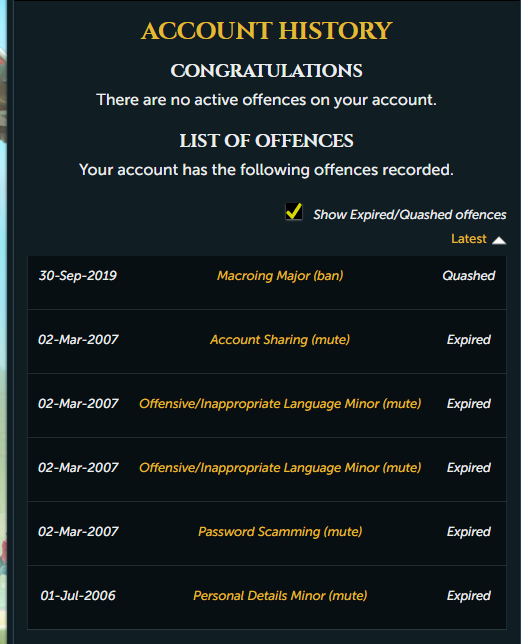Uncheck Show Expired/Quashed offences checkbox
The image size is (521, 644).
pos(294,212)
